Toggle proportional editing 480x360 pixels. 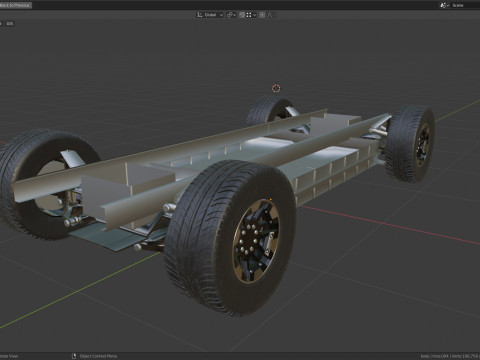tap(262, 15)
